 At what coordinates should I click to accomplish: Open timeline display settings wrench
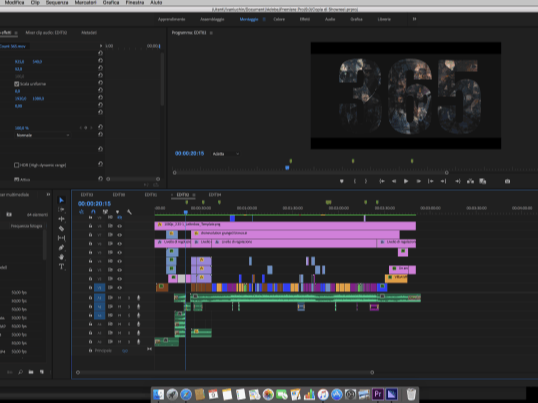(x=129, y=212)
